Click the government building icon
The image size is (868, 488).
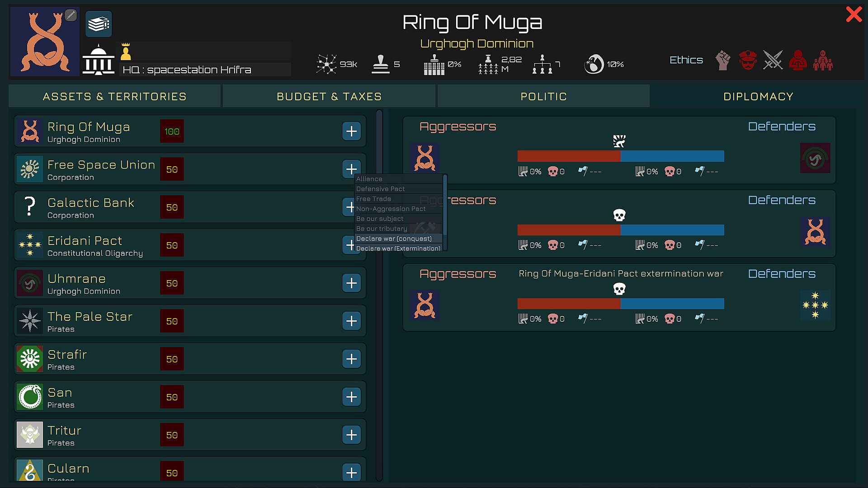[x=98, y=60]
